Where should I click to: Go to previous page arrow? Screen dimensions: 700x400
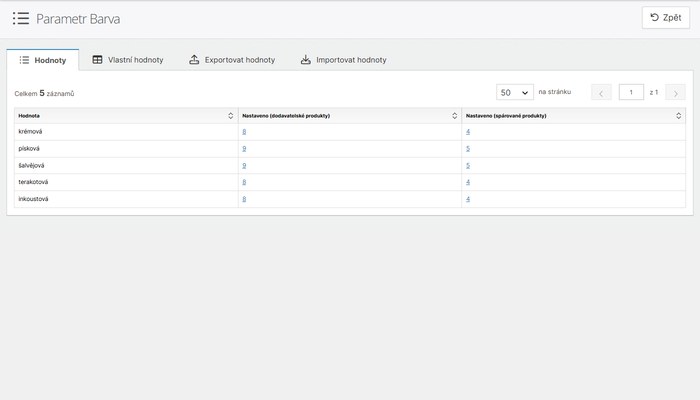click(601, 92)
